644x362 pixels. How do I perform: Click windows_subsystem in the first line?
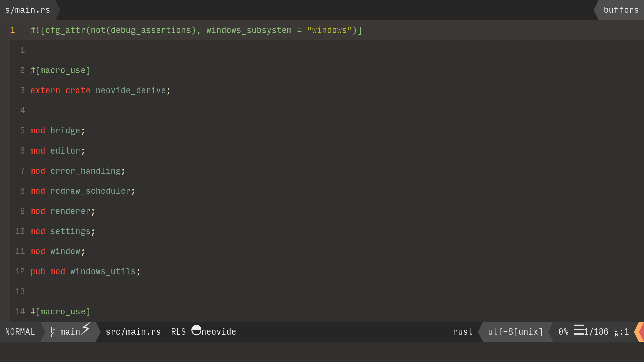(x=249, y=30)
